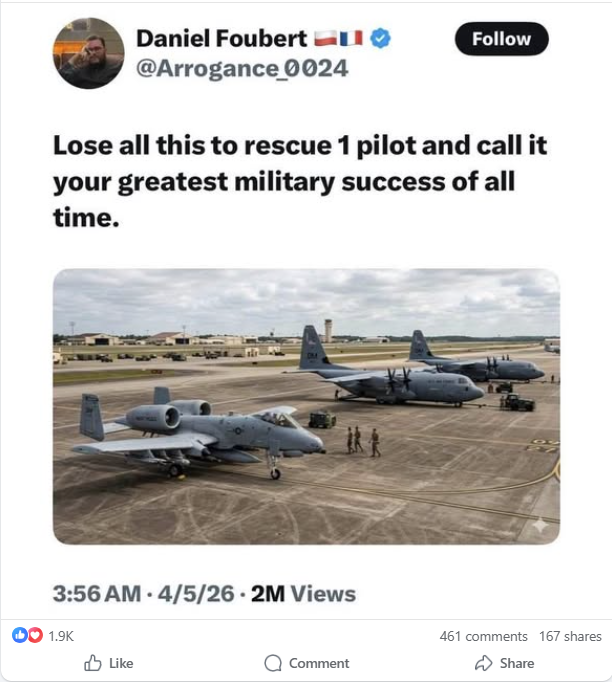Click the blue verified badge
The width and height of the screenshot is (612, 682).
(x=381, y=39)
